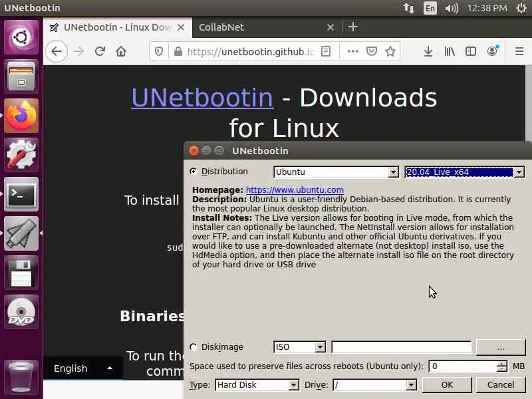Click the padlock site info icon
This screenshot has height=399, width=532.
pos(178,52)
